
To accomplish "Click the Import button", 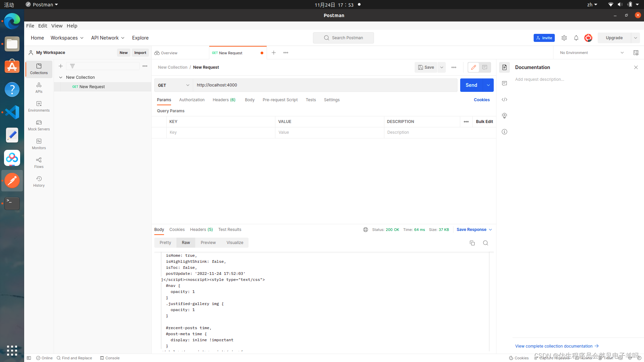I will (140, 53).
